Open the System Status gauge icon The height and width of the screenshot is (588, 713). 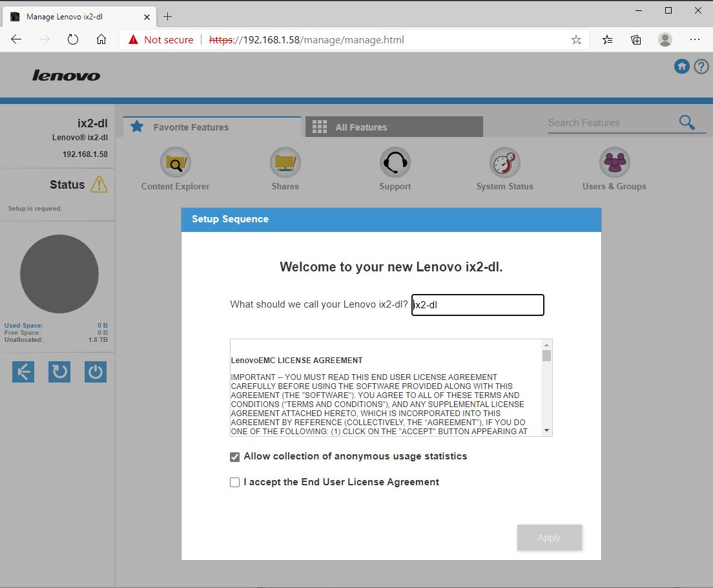504,162
